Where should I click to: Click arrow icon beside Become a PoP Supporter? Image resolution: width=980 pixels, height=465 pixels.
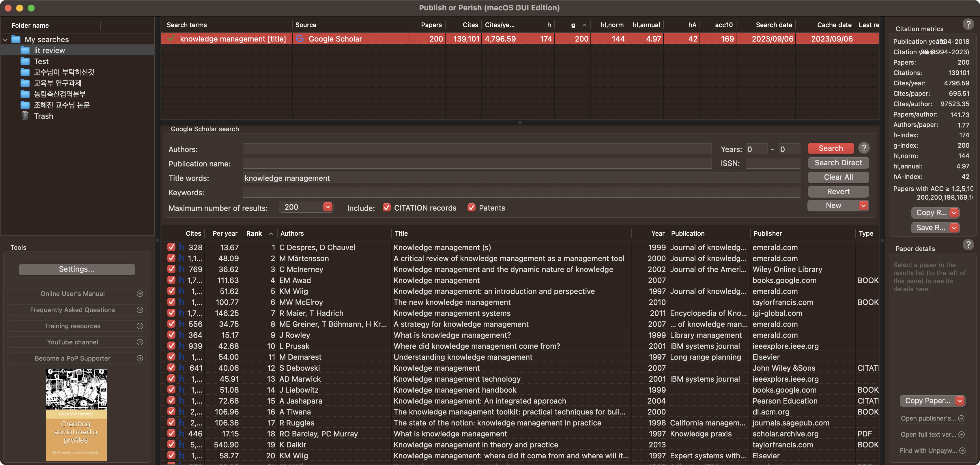(x=140, y=358)
